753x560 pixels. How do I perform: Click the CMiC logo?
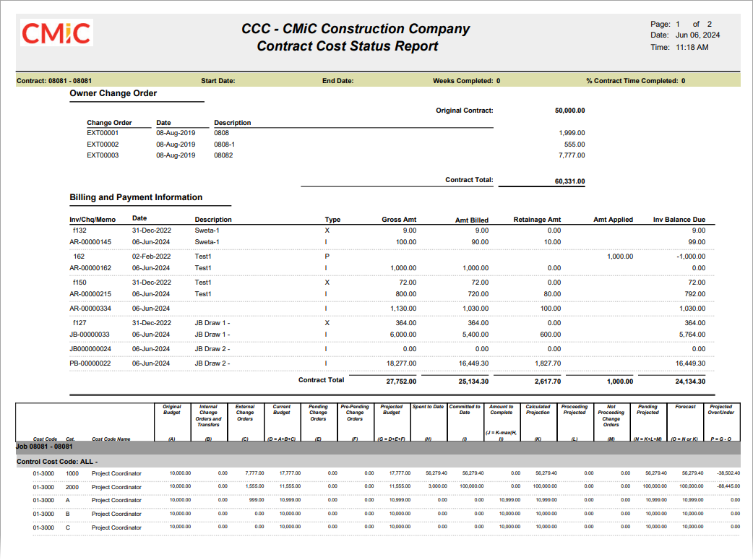click(x=56, y=33)
